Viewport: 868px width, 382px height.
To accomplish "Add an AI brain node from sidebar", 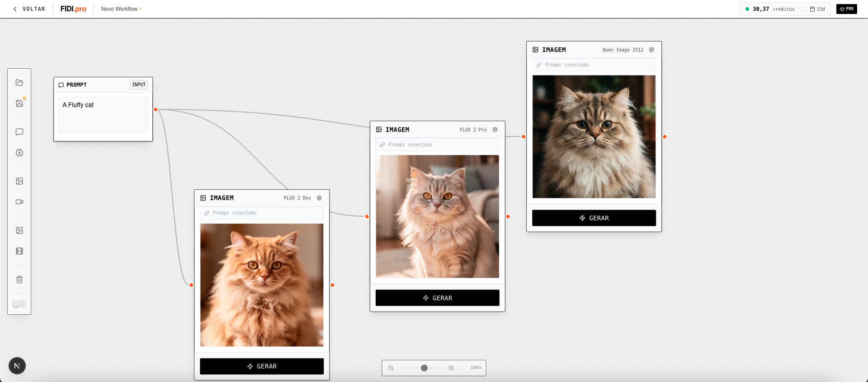I will 19,153.
